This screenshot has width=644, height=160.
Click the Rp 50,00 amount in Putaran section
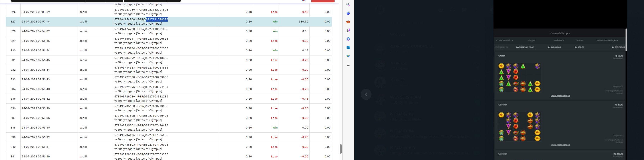pyautogui.click(x=619, y=56)
